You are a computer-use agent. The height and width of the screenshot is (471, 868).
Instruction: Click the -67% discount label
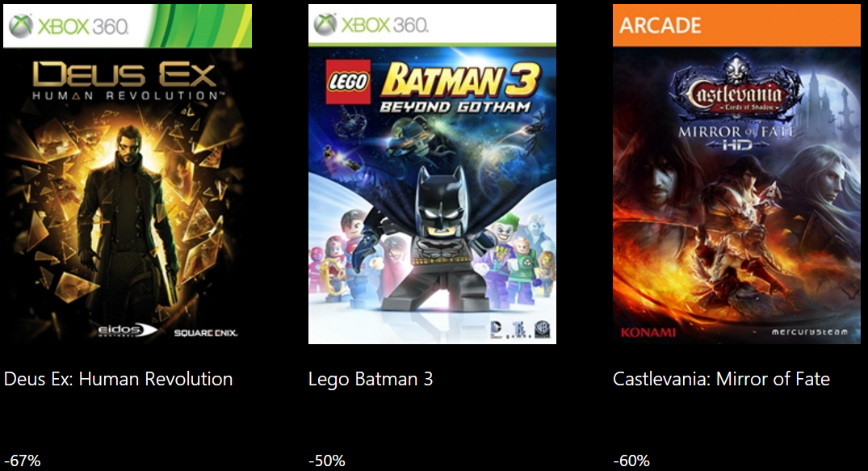[22, 460]
